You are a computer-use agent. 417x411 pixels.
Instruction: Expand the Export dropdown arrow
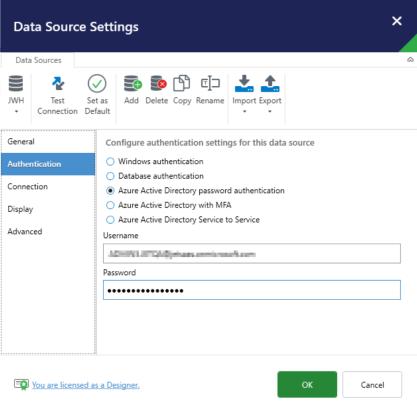point(270,111)
